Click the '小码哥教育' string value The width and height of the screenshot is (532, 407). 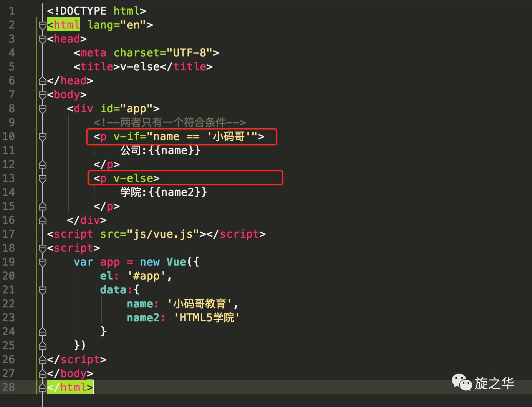[x=200, y=304]
